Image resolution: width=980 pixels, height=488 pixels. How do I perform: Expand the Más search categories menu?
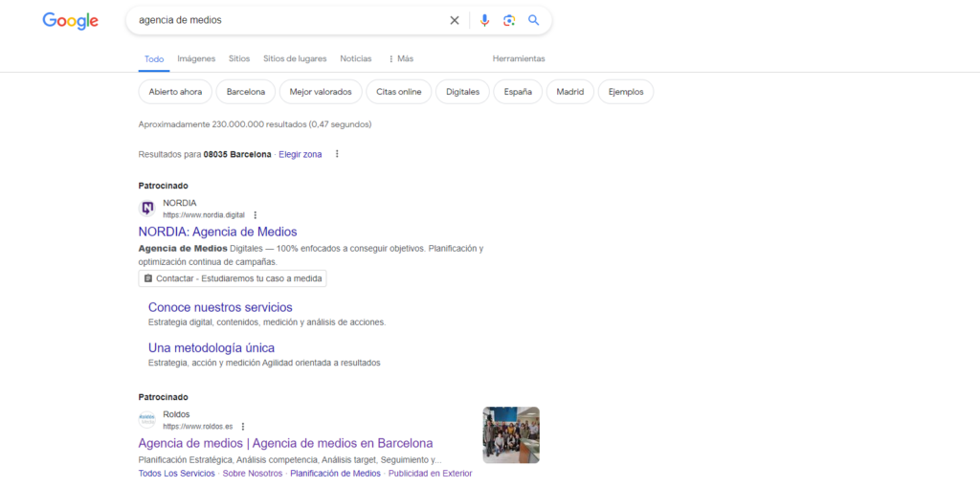401,58
